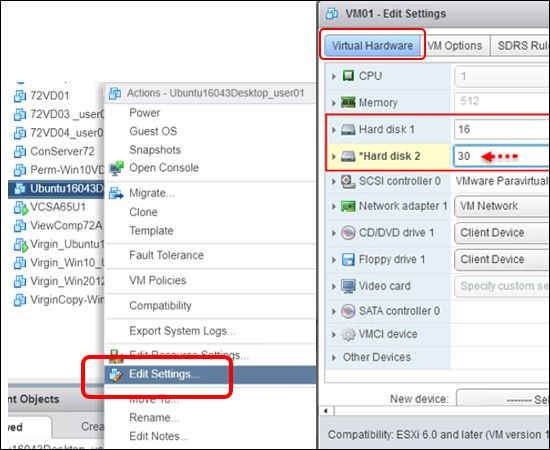The image size is (550, 450).
Task: Click the Floppy drive 1 icon
Action: coord(348,260)
